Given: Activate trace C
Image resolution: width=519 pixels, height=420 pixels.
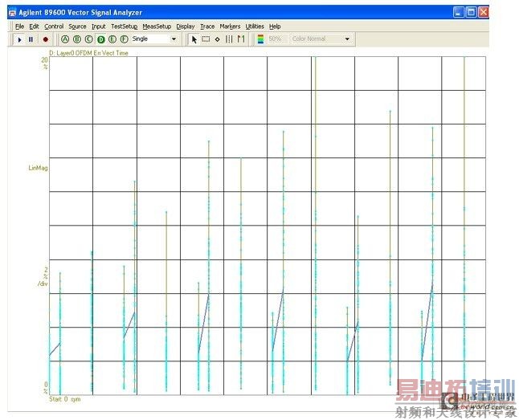Looking at the screenshot, I should tap(88, 39).
